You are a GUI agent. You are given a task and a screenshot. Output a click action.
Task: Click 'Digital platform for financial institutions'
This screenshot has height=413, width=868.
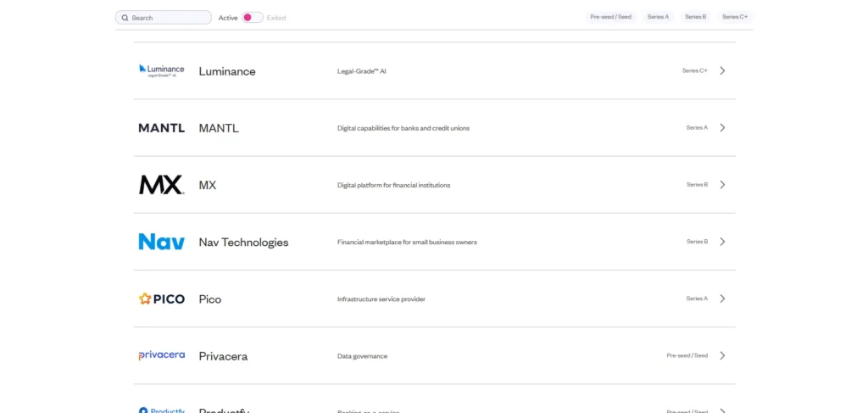pos(393,186)
